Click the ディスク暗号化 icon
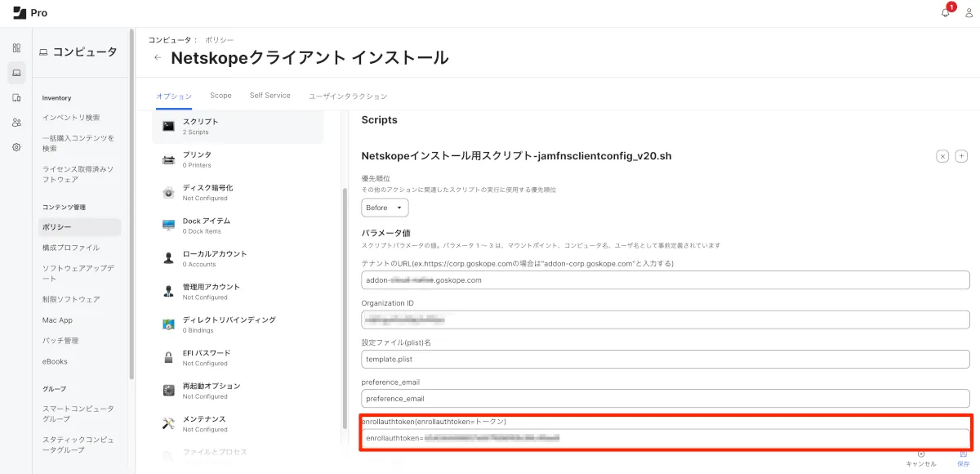Image resolution: width=980 pixels, height=474 pixels. coord(168,192)
